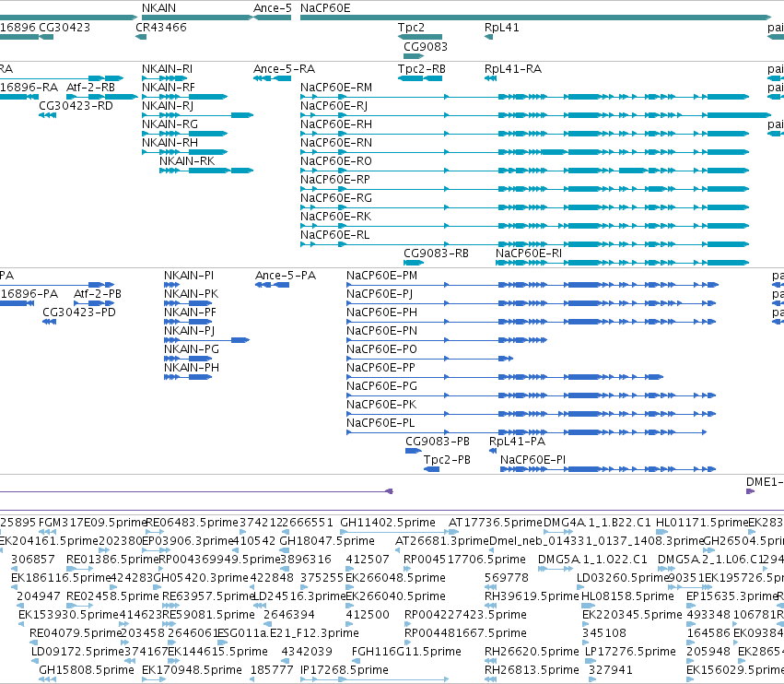Open protein NKAIN-PI label

tap(189, 276)
